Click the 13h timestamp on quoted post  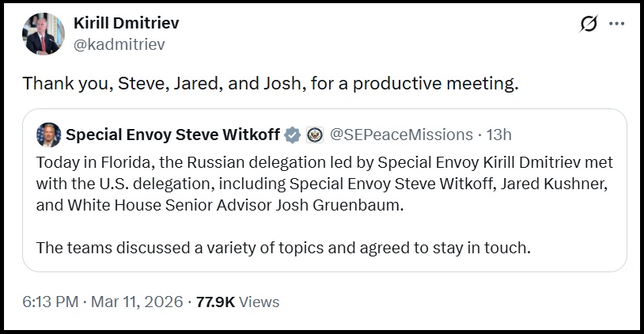pyautogui.click(x=499, y=135)
